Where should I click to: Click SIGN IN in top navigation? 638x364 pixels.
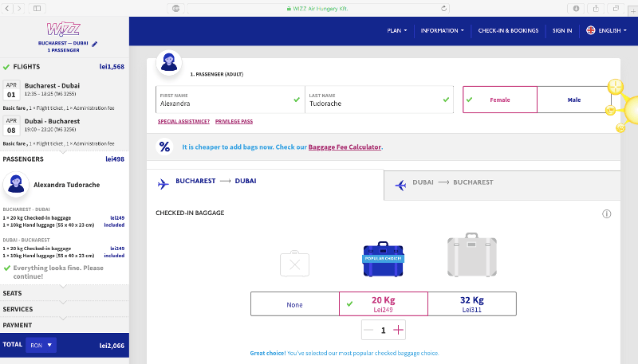coord(562,30)
